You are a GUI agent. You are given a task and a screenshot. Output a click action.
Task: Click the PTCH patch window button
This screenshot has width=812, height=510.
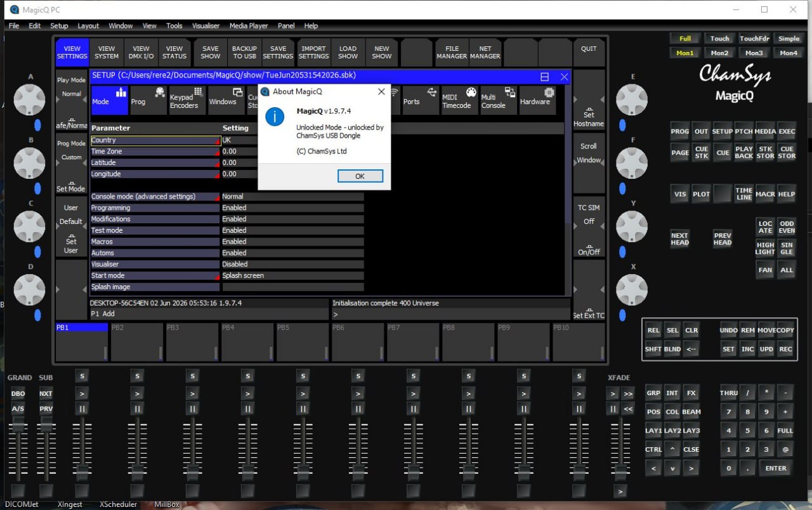(743, 131)
